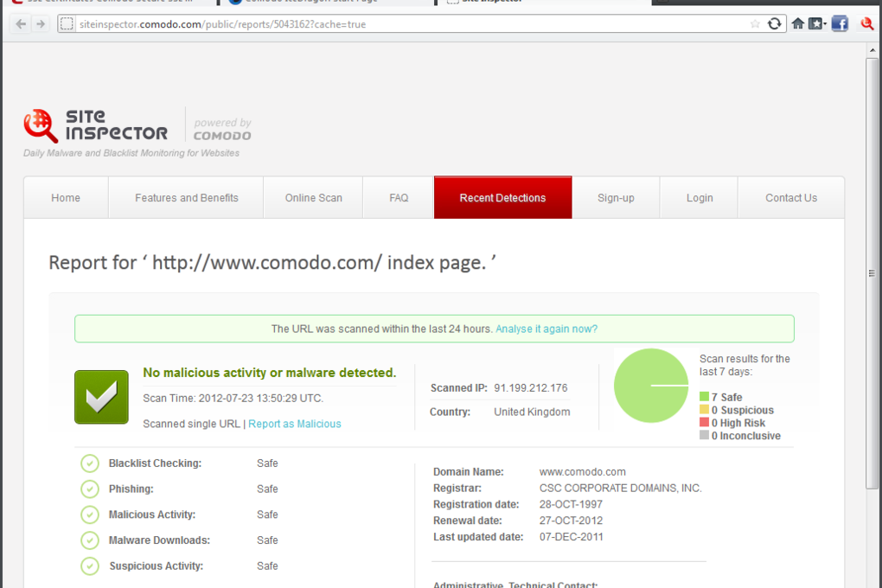This screenshot has width=882, height=588.
Task: Click the scanned IP '91.199.212.176'
Action: pos(530,387)
